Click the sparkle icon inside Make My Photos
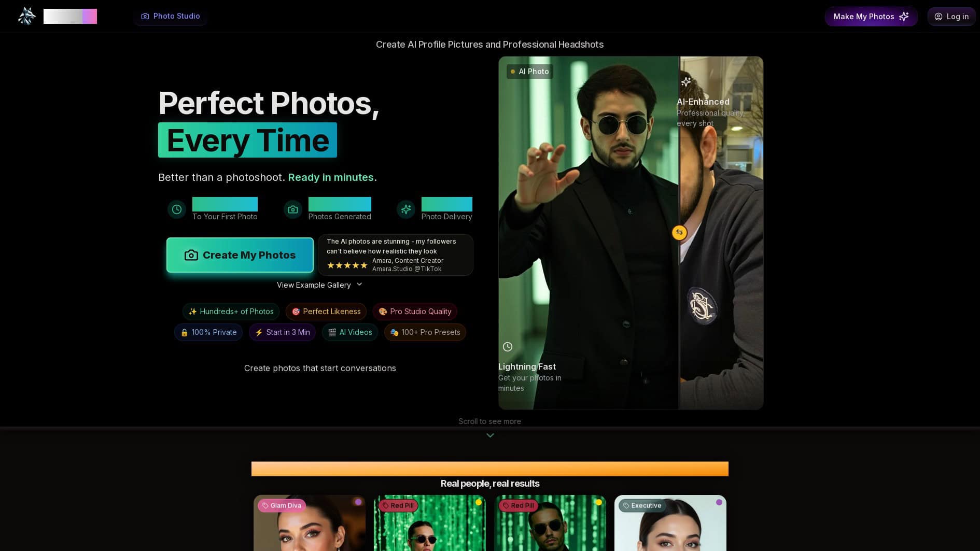Screen dimensions: 980x551 coord(904,17)
